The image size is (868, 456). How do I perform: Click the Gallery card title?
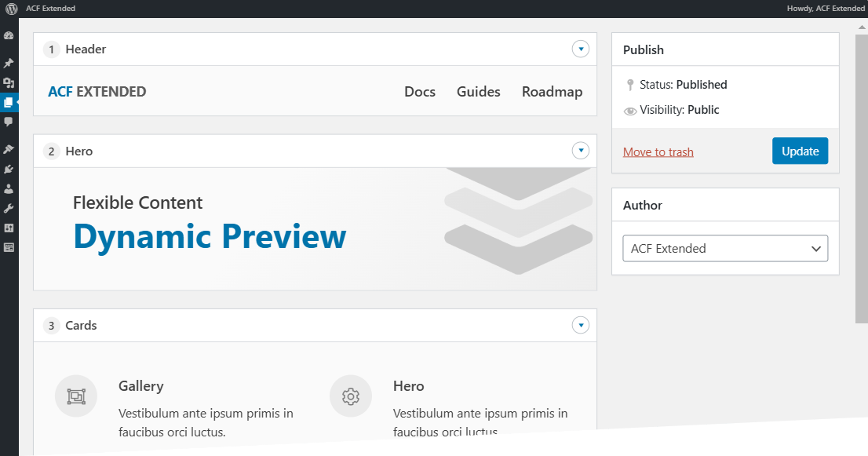141,386
